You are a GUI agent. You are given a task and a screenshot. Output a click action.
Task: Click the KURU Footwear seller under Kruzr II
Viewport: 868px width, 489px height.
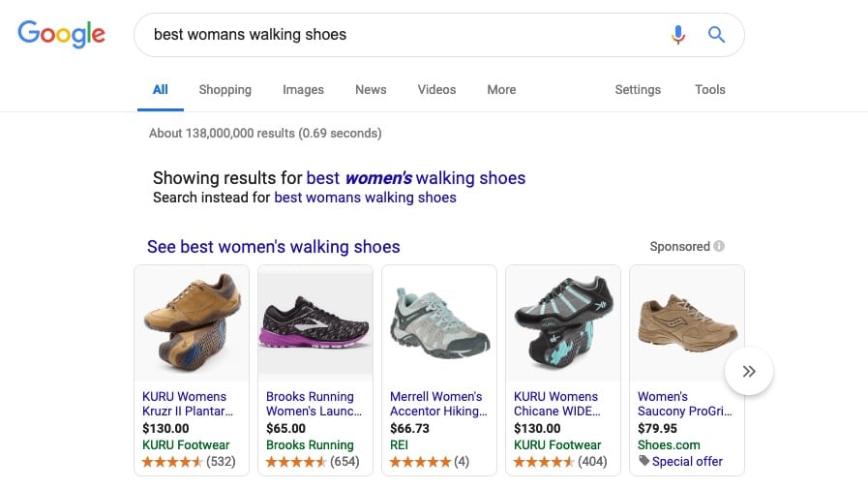click(186, 444)
